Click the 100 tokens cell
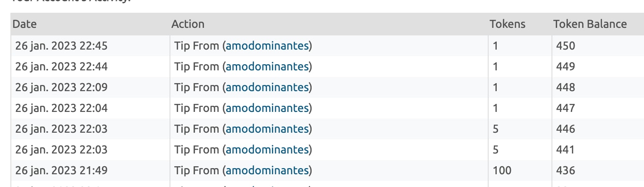This screenshot has width=644, height=187. (x=502, y=170)
